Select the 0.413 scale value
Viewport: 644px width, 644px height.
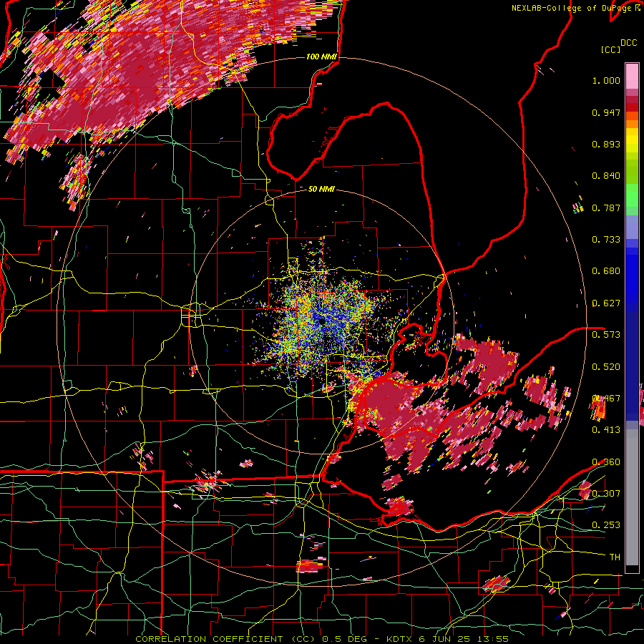click(x=606, y=430)
